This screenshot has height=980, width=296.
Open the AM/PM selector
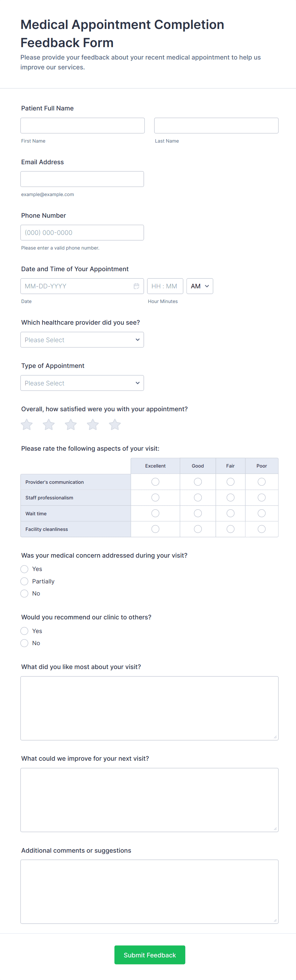click(x=200, y=286)
